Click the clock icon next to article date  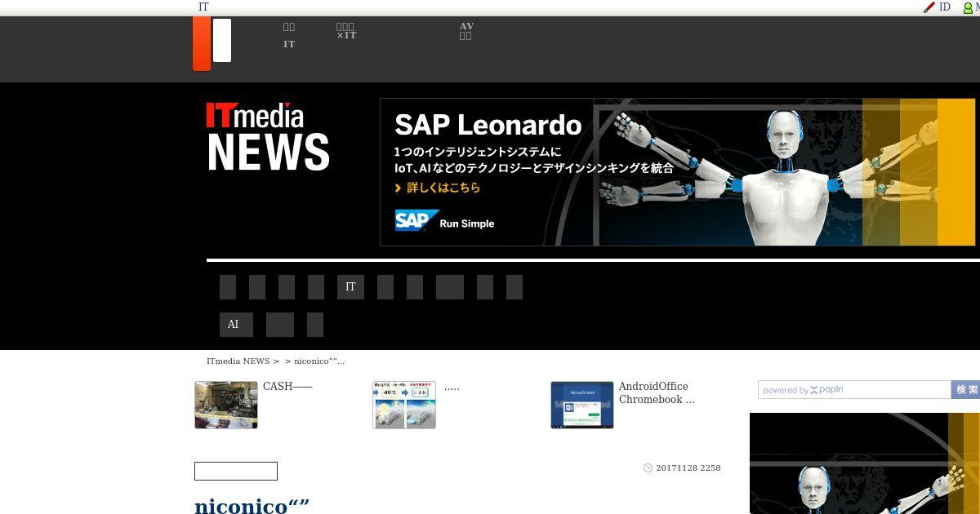pyautogui.click(x=648, y=468)
